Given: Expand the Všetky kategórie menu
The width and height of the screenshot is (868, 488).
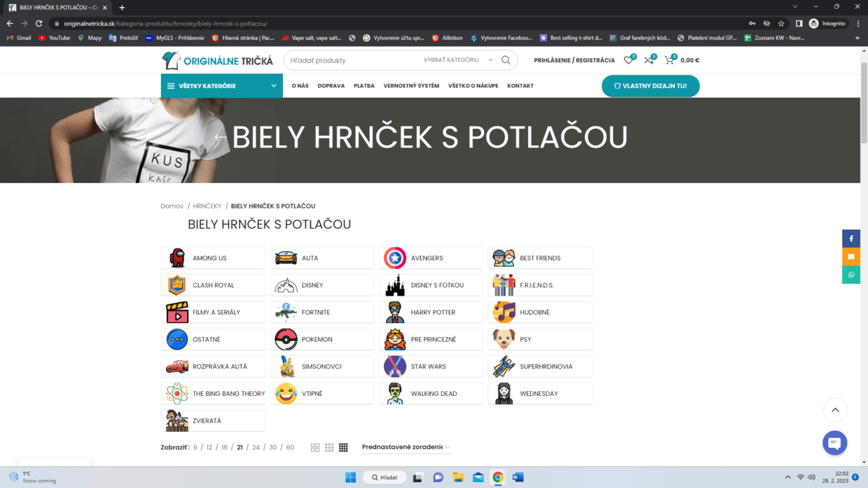Looking at the screenshot, I should (x=222, y=85).
